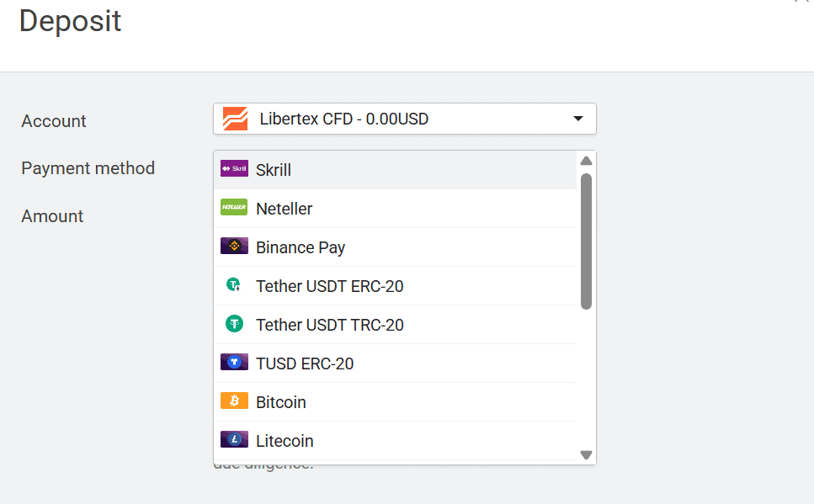Click the Binance Pay icon

point(233,247)
